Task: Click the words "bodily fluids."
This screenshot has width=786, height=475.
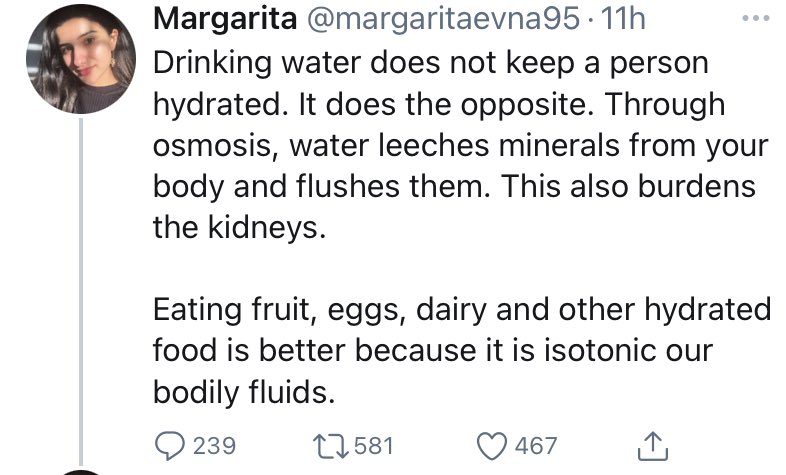Action: tap(241, 391)
